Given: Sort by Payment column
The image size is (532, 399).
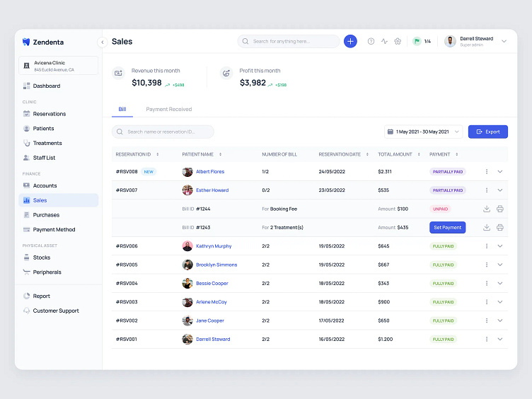Looking at the screenshot, I should (x=457, y=154).
